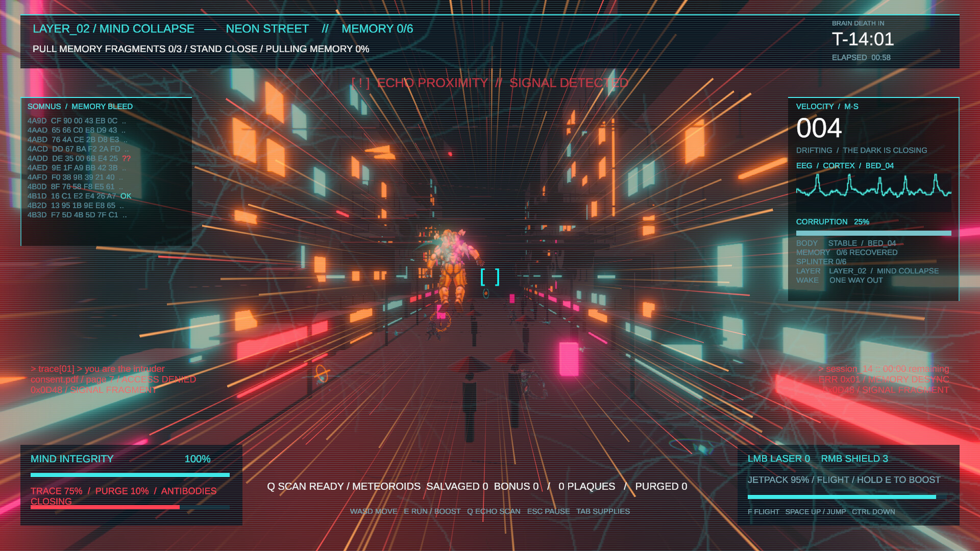
Task: Click the PURGED 0 counter
Action: [x=661, y=487]
